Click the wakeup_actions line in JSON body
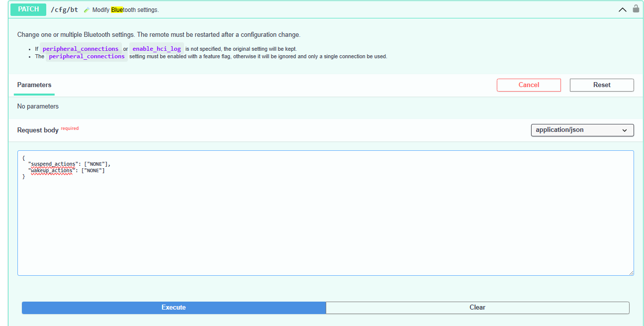The width and height of the screenshot is (644, 326). (x=66, y=170)
